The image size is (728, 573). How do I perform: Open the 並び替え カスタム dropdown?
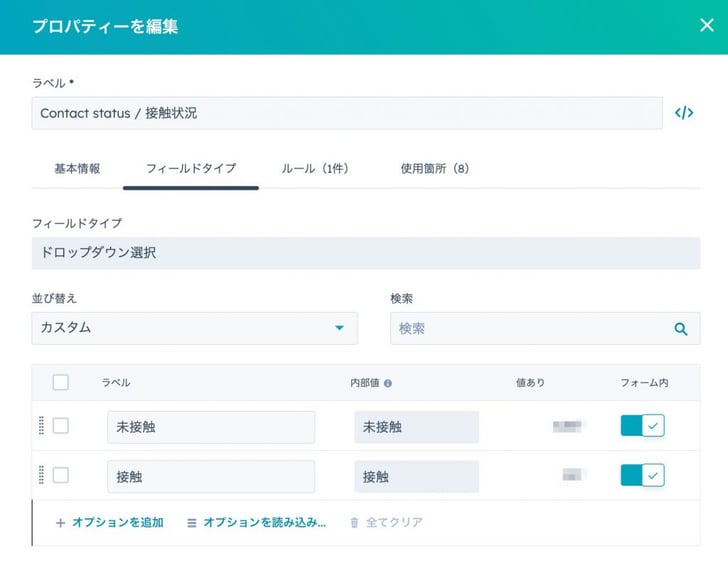click(195, 328)
